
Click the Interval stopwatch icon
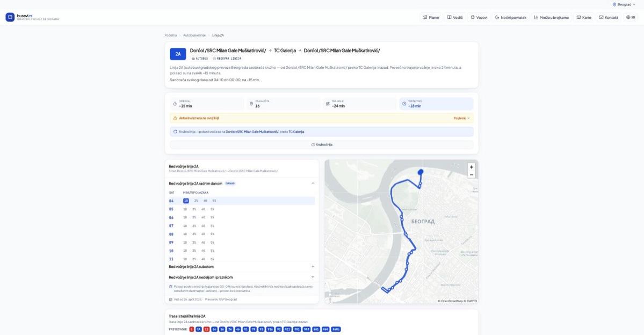click(175, 104)
